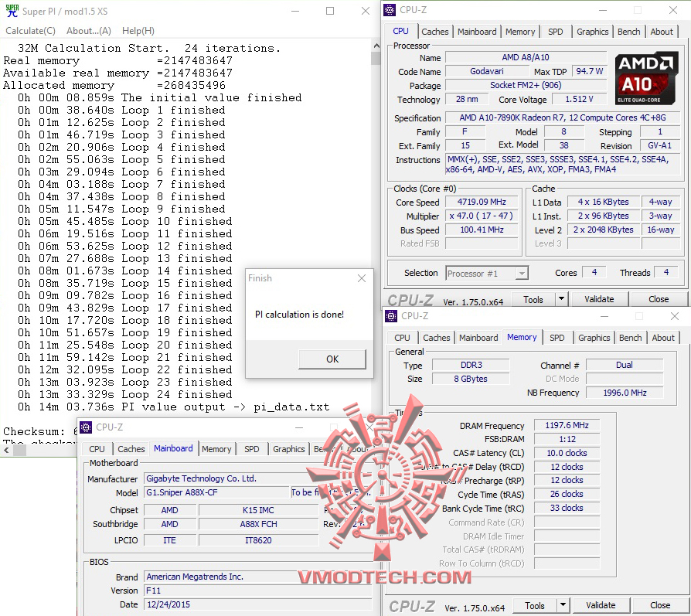Click the Super PI app icon in title bar
This screenshot has width=691, height=616.
[12, 11]
